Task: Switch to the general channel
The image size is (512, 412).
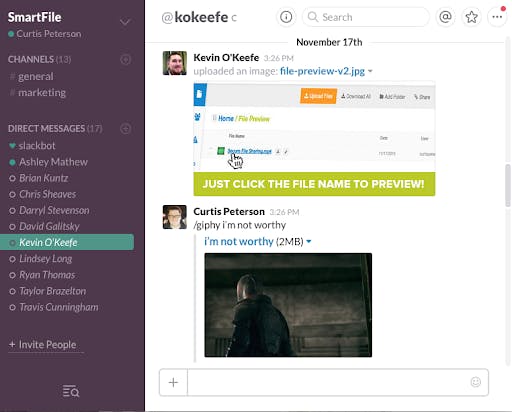Action: (35, 76)
